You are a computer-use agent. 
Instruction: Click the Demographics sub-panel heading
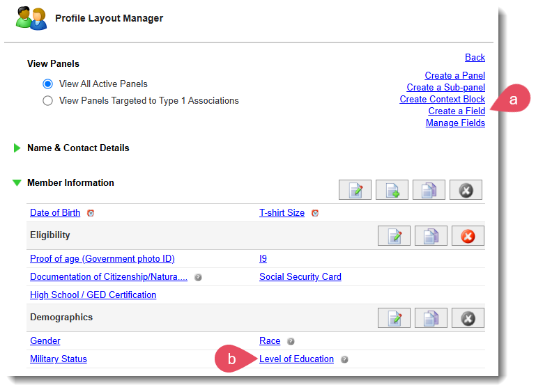click(61, 317)
